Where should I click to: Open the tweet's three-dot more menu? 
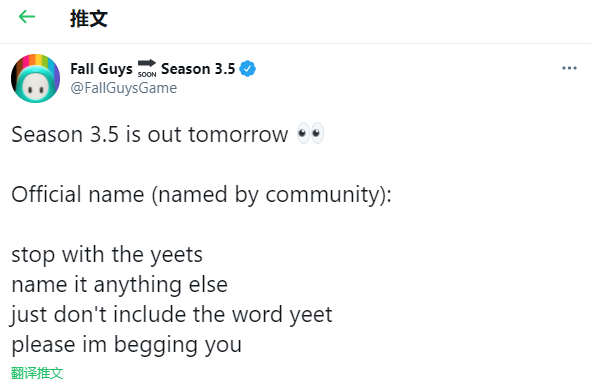pyautogui.click(x=569, y=68)
